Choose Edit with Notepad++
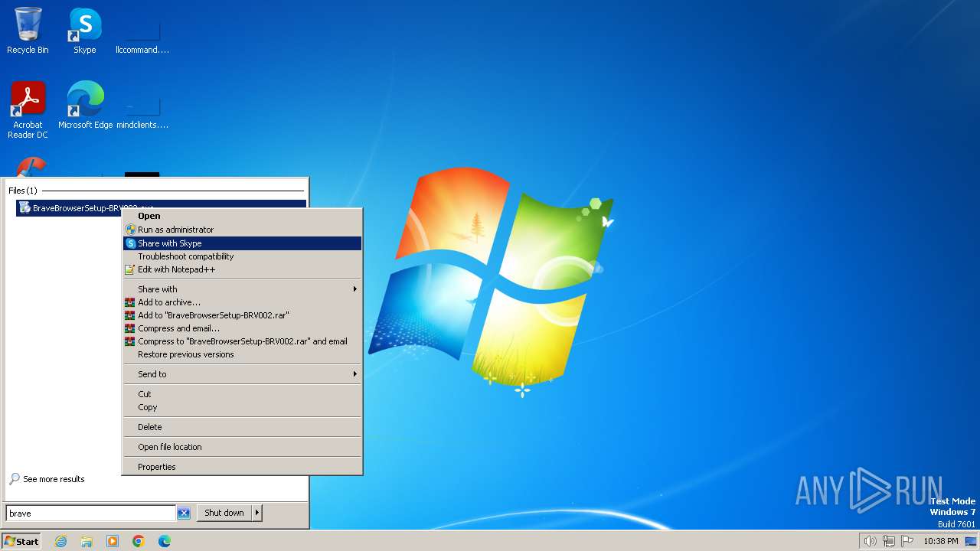 [242, 269]
